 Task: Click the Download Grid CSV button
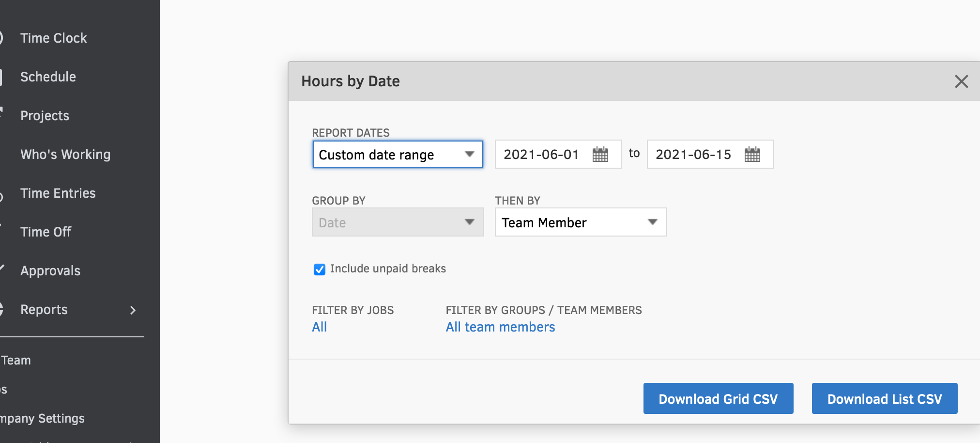click(718, 399)
